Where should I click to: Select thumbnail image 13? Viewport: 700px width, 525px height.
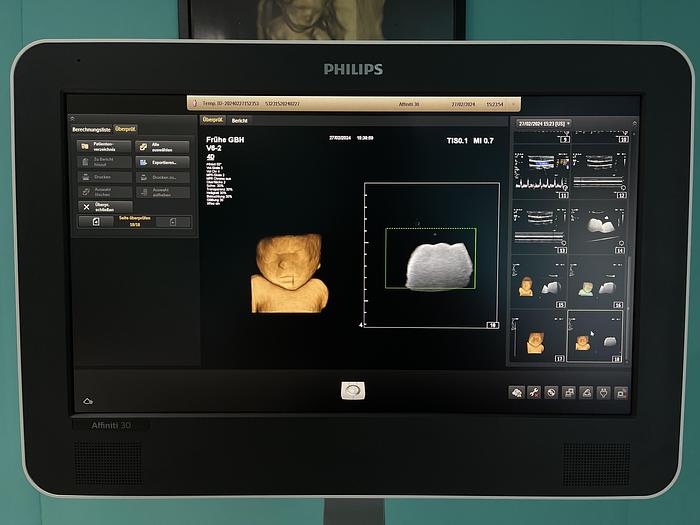pos(540,227)
